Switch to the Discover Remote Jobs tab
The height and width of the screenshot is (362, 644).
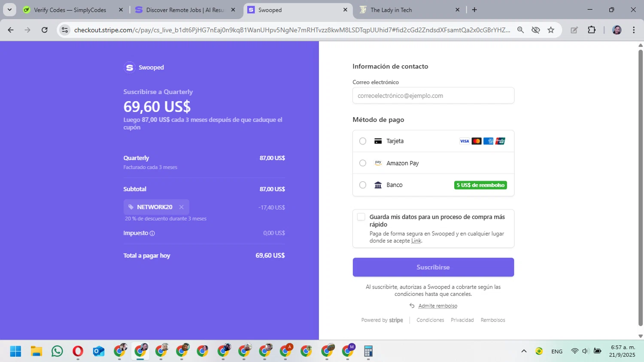pos(185,10)
